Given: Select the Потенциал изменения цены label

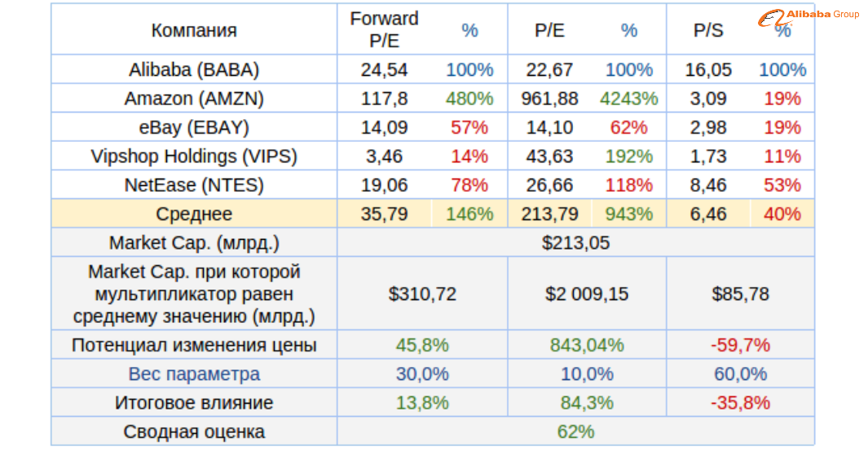Looking at the screenshot, I should (x=194, y=345).
